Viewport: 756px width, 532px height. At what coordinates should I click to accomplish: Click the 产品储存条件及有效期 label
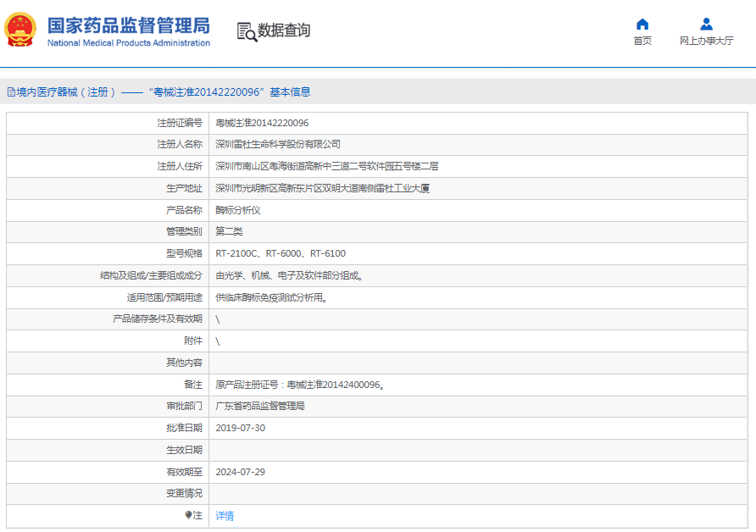click(158, 319)
